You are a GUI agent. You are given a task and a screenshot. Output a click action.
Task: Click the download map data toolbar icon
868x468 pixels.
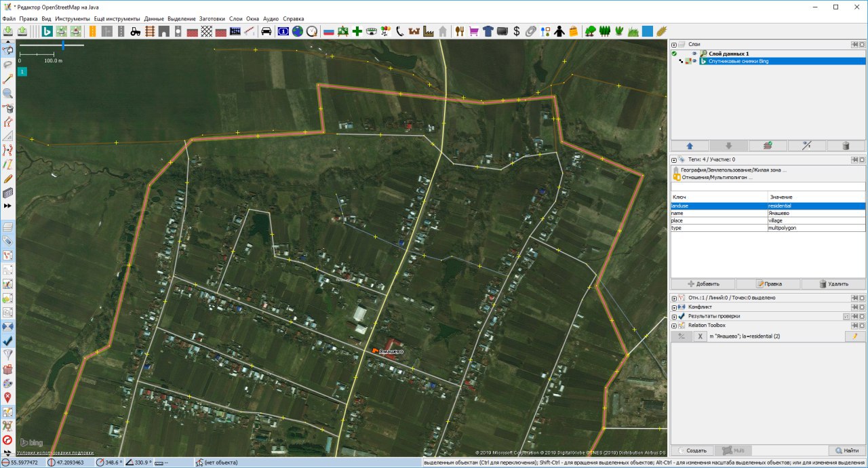click(8, 31)
